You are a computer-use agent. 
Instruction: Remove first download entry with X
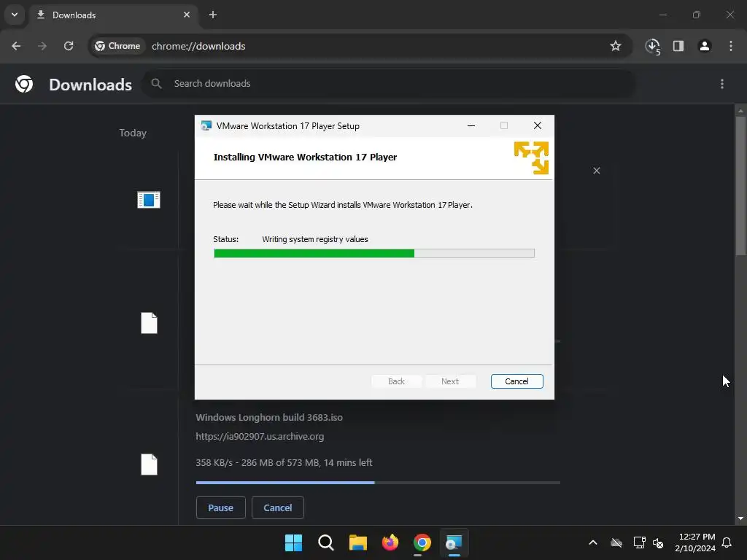(597, 171)
